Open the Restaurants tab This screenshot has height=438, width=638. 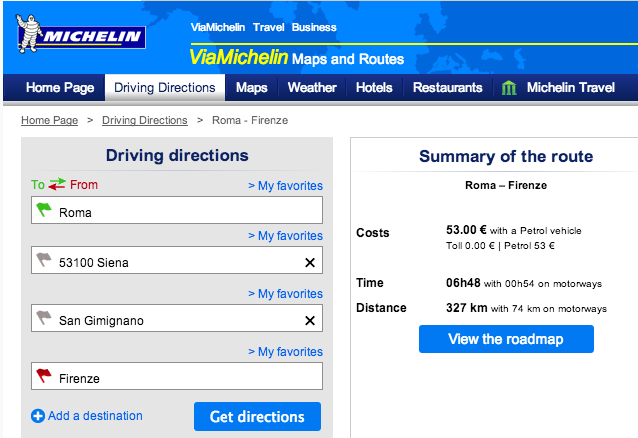pyautogui.click(x=448, y=88)
